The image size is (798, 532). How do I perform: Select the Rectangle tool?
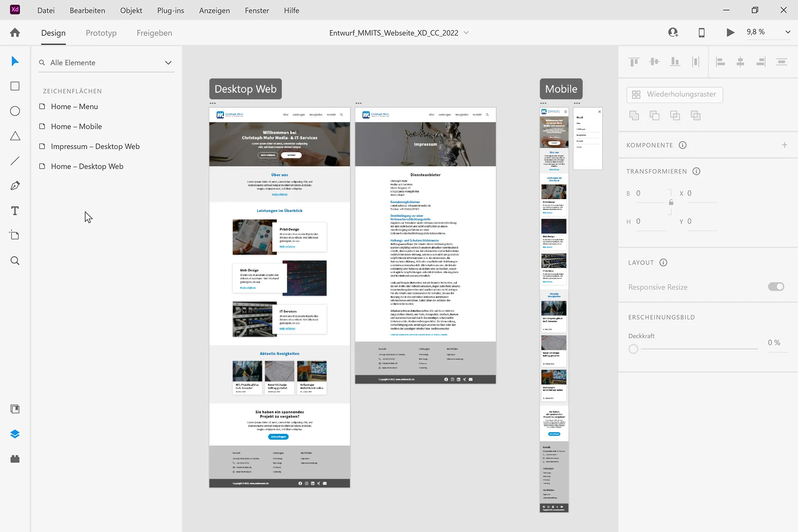(15, 86)
